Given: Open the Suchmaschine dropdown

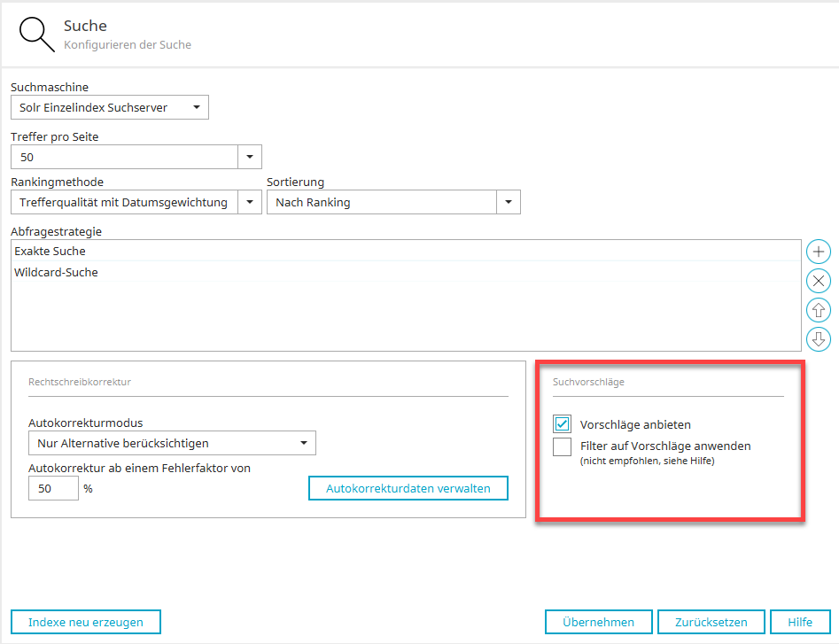Looking at the screenshot, I should pyautogui.click(x=109, y=108).
